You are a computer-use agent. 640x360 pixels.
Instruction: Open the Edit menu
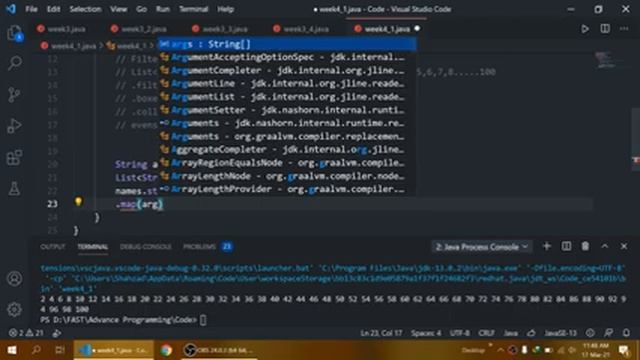[x=53, y=9]
